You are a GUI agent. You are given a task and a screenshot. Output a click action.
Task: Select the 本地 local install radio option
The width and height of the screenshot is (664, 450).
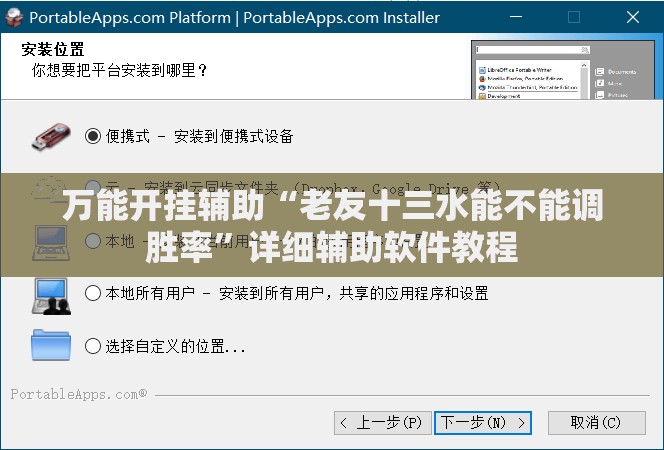coord(93,241)
